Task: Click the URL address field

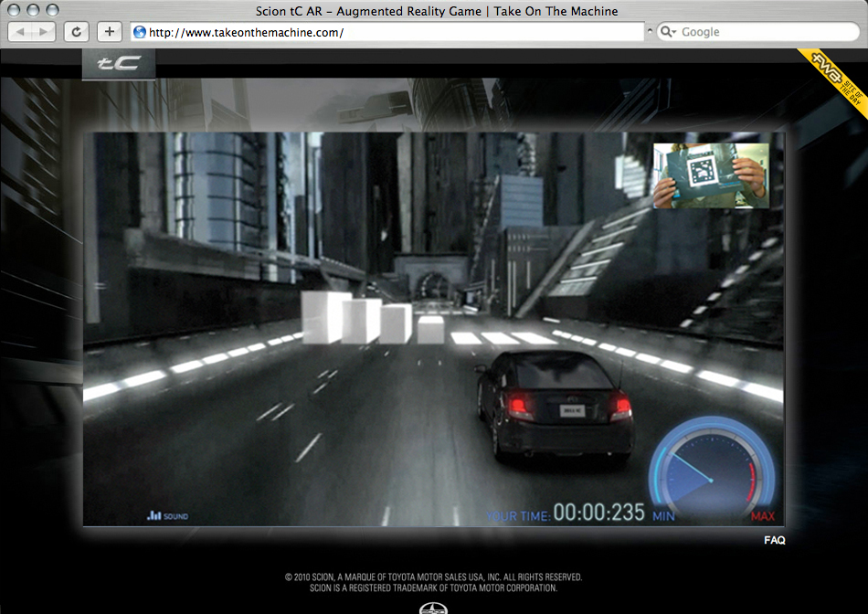Action: point(393,32)
